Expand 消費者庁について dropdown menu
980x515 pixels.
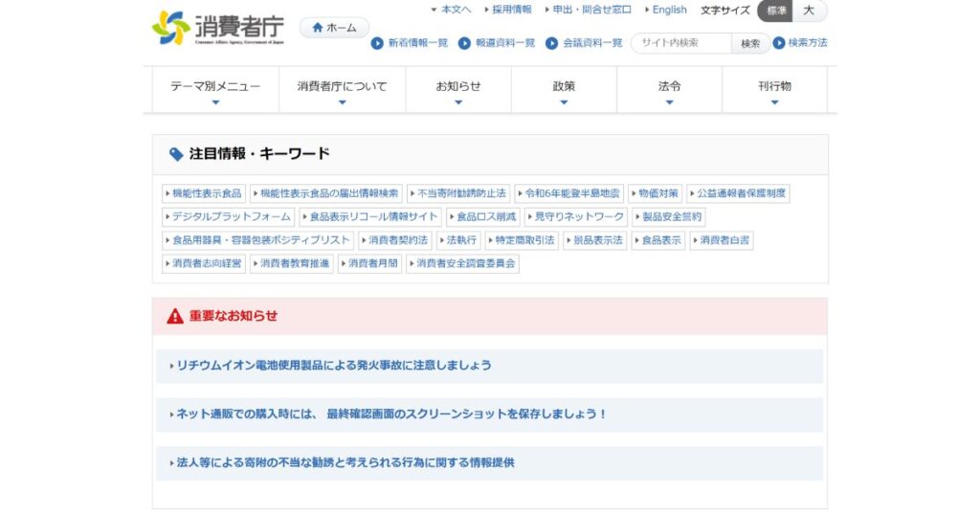[x=342, y=91]
